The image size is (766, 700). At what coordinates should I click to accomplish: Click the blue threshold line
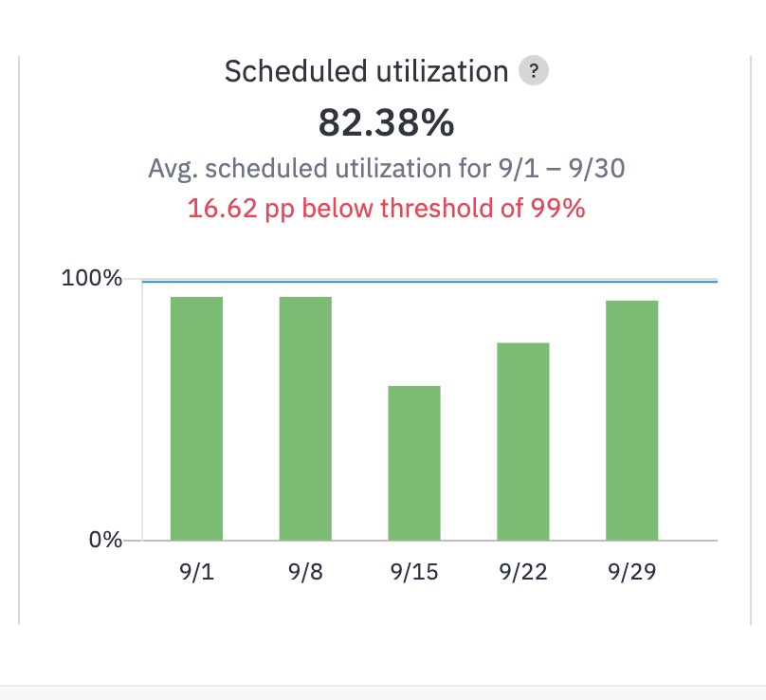tap(429, 281)
